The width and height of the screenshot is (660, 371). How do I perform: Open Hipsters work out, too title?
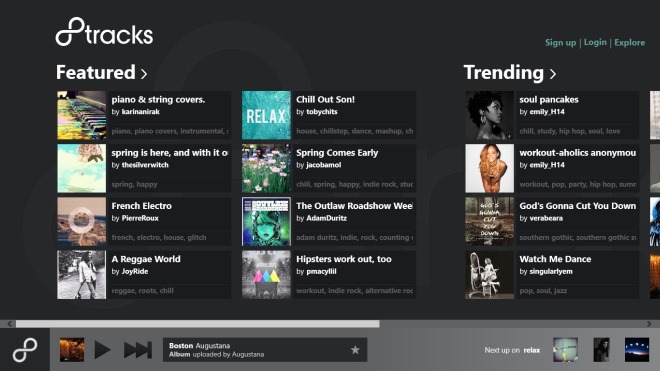click(344, 259)
